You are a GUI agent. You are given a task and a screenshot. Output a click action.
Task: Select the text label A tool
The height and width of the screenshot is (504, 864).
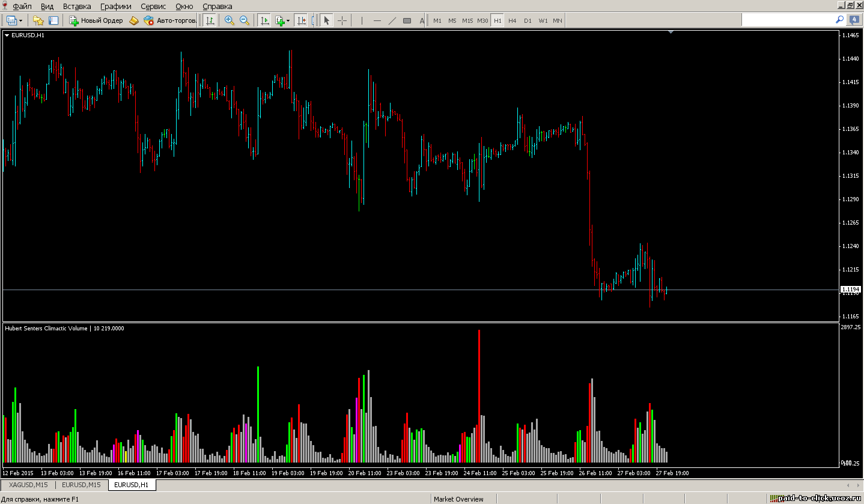click(421, 20)
